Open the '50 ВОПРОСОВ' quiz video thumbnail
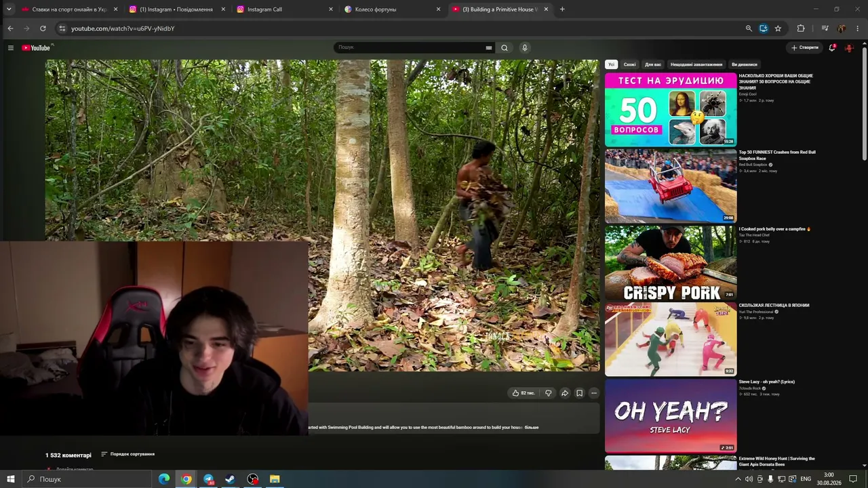This screenshot has height=488, width=868. [x=671, y=109]
